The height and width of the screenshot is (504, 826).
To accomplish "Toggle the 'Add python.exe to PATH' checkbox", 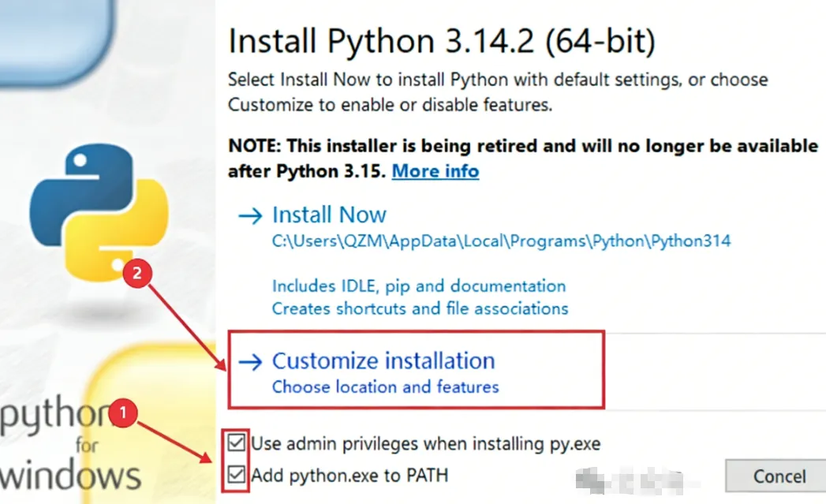I will click(x=237, y=476).
